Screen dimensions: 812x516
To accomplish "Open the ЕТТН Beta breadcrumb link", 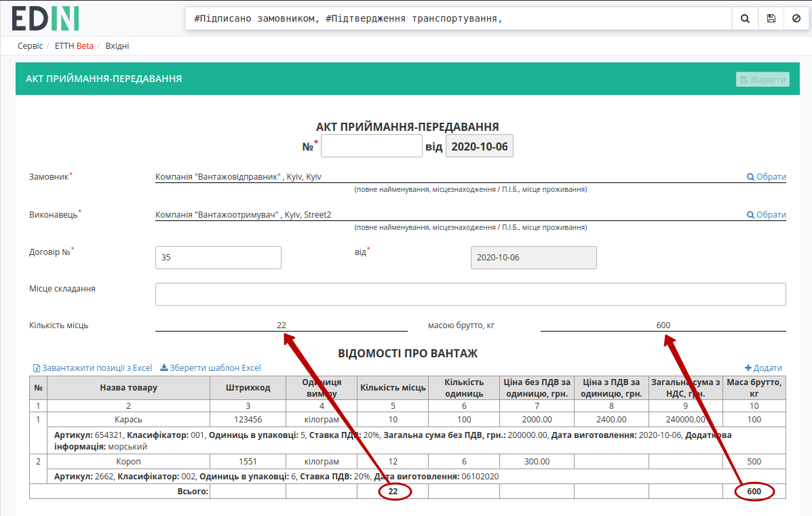I will [74, 46].
